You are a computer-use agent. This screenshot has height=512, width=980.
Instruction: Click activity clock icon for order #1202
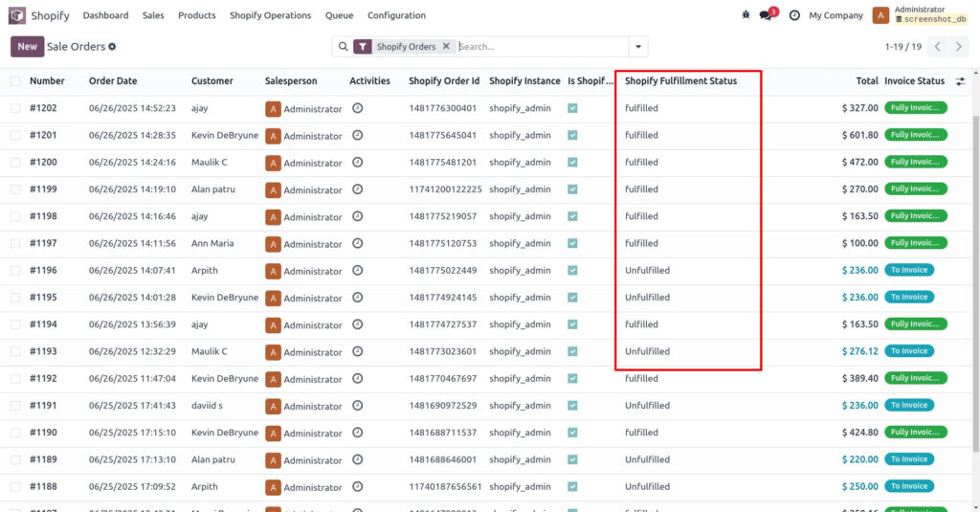click(358, 108)
